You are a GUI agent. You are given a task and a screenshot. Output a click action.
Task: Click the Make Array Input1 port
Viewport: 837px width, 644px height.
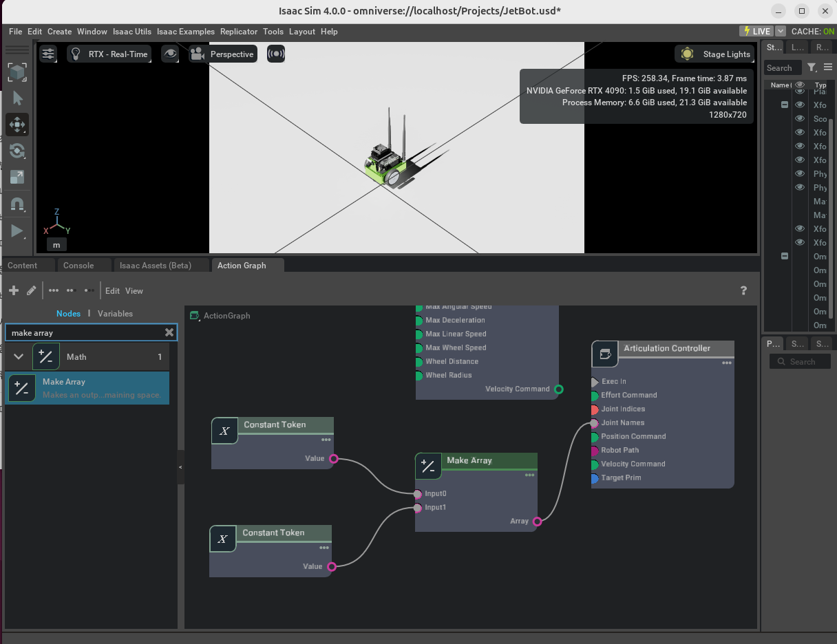(x=417, y=508)
